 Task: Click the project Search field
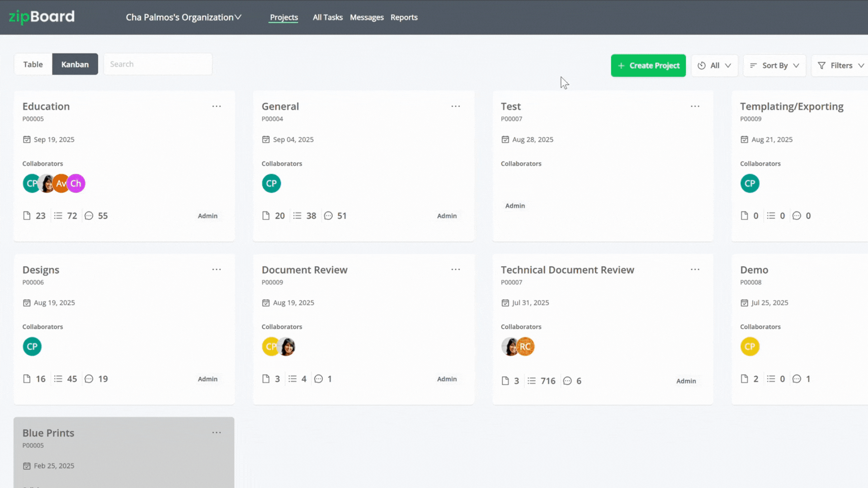(x=158, y=64)
